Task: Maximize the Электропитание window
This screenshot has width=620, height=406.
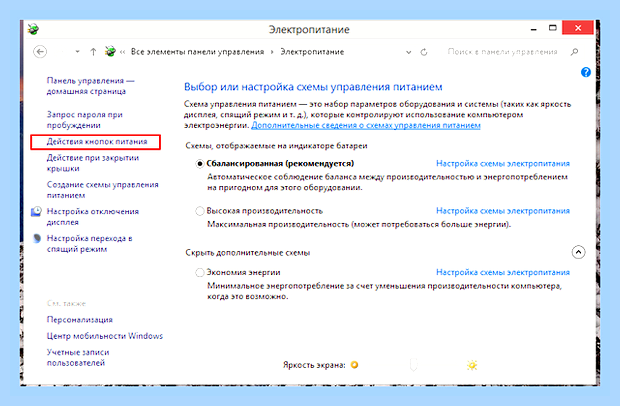Action: coord(552,28)
